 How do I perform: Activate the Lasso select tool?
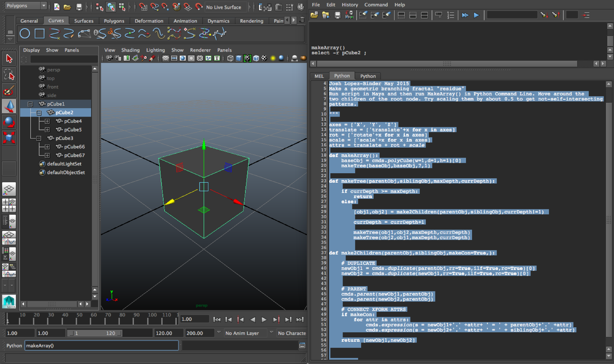pos(9,75)
